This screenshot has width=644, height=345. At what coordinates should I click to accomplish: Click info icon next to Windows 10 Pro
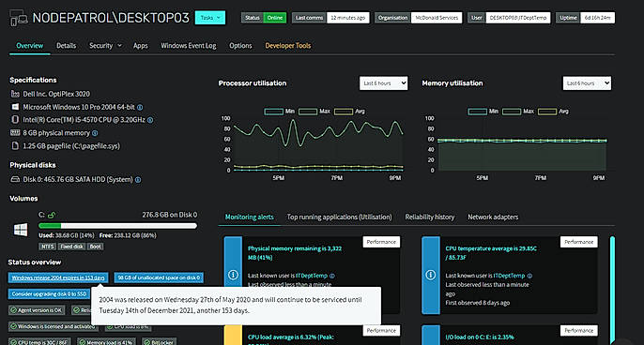pyautogui.click(x=140, y=107)
